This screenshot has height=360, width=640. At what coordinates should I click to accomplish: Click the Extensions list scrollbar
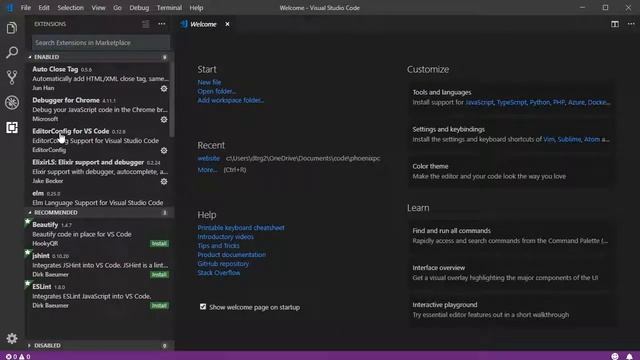pyautogui.click(x=172, y=100)
